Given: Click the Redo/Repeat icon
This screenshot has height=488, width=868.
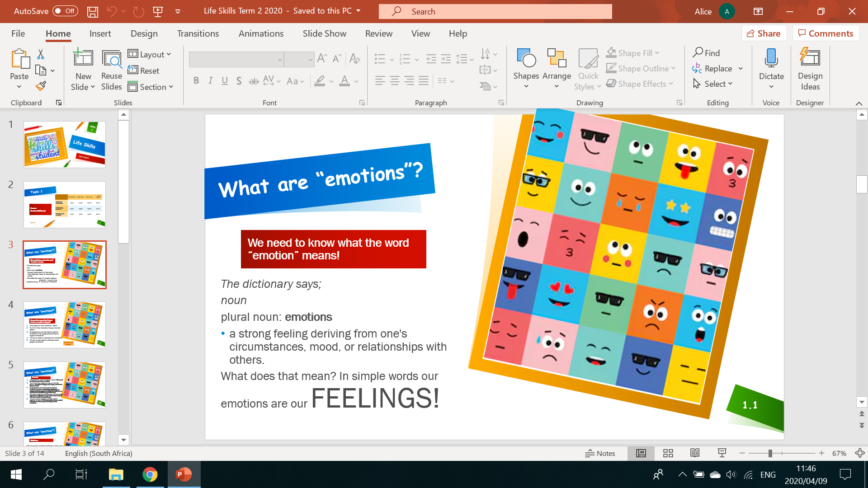Looking at the screenshot, I should [x=139, y=12].
